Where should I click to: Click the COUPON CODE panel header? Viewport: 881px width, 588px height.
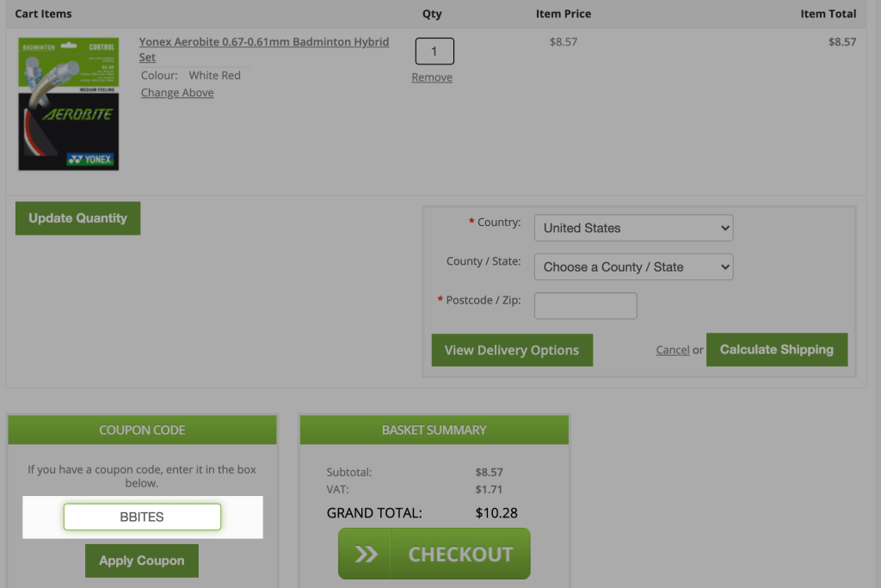click(142, 430)
